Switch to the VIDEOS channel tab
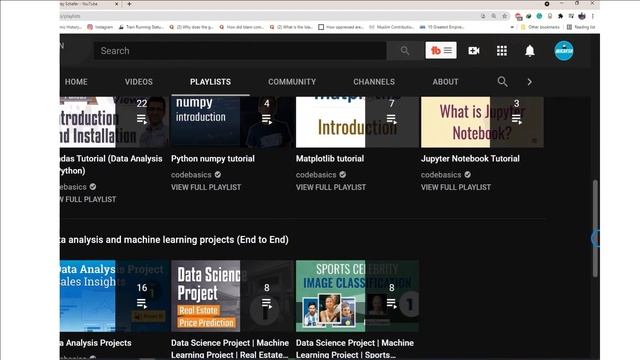Image resolution: width=640 pixels, height=360 pixels. coord(139,82)
